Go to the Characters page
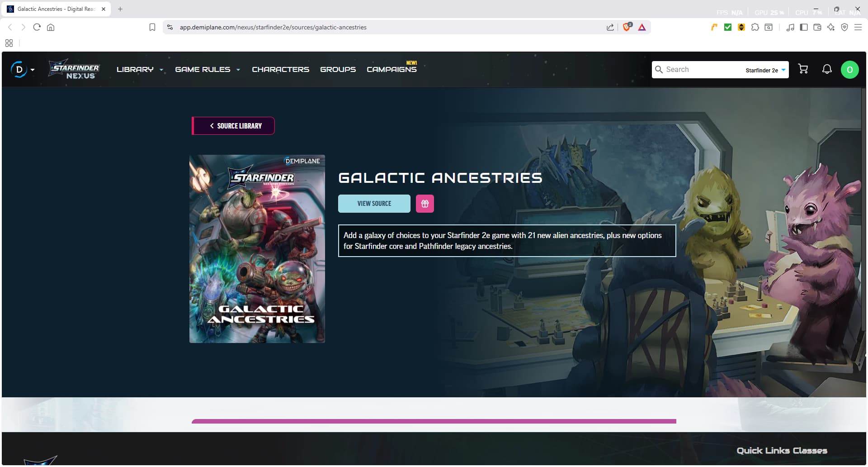Image resolution: width=868 pixels, height=467 pixels. click(280, 70)
